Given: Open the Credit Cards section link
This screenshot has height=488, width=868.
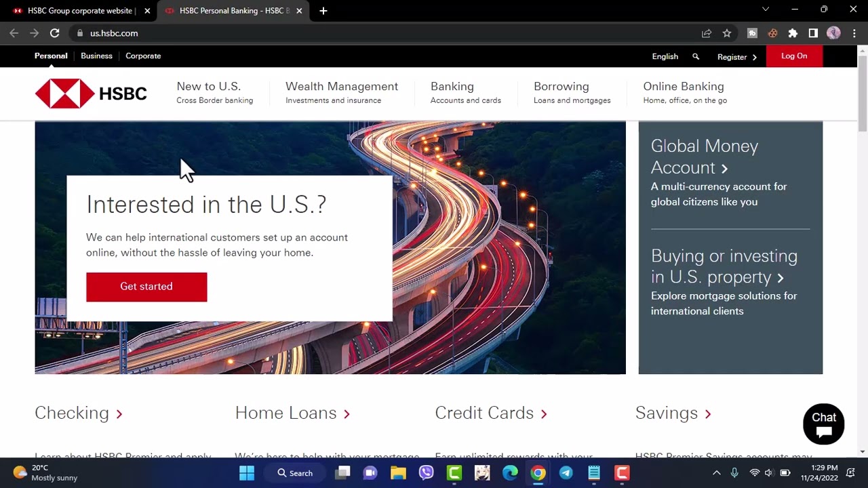Looking at the screenshot, I should tap(491, 413).
